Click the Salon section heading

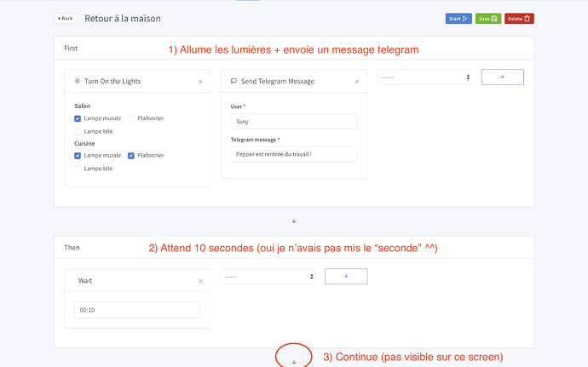point(82,106)
